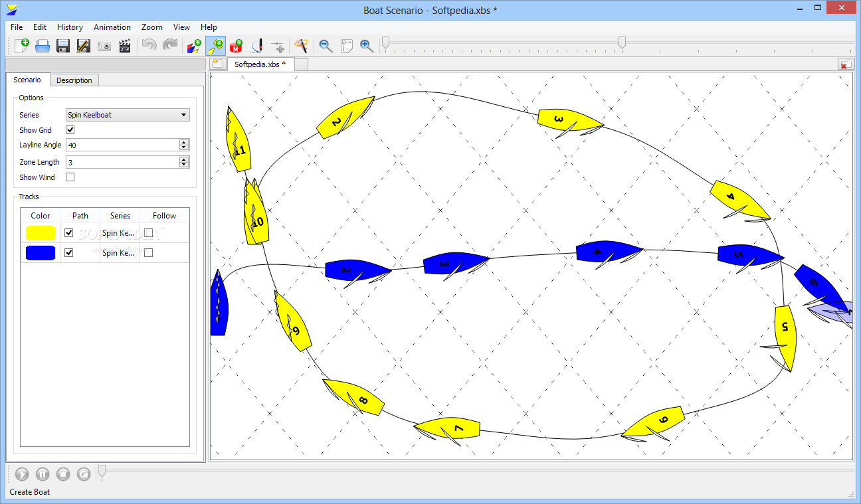
Task: Increase Zone Length with up arrow
Action: point(184,159)
